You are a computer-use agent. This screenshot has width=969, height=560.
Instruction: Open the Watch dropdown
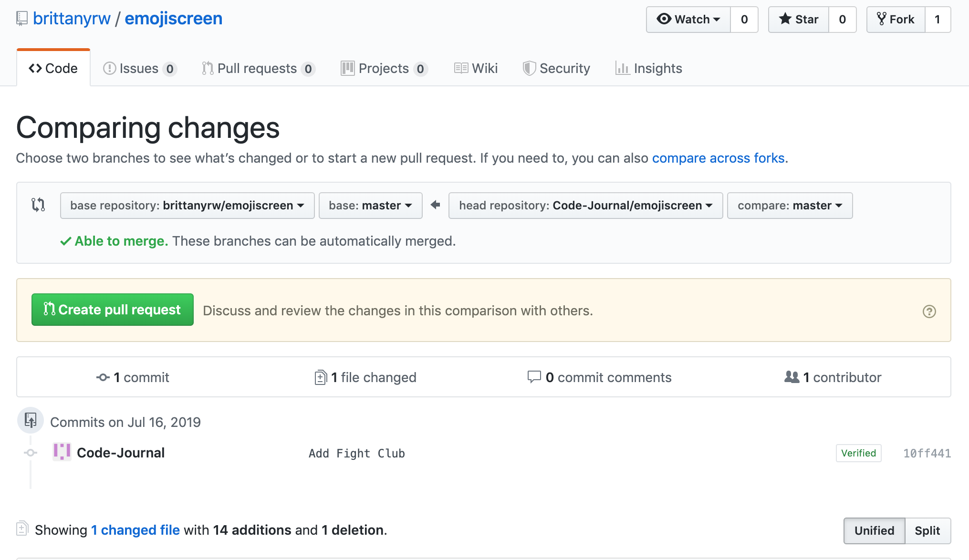click(688, 20)
